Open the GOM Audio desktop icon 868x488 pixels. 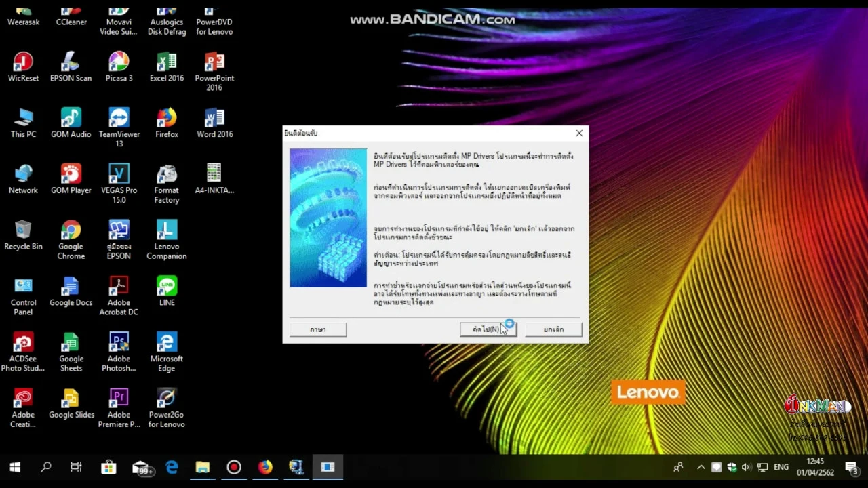71,123
